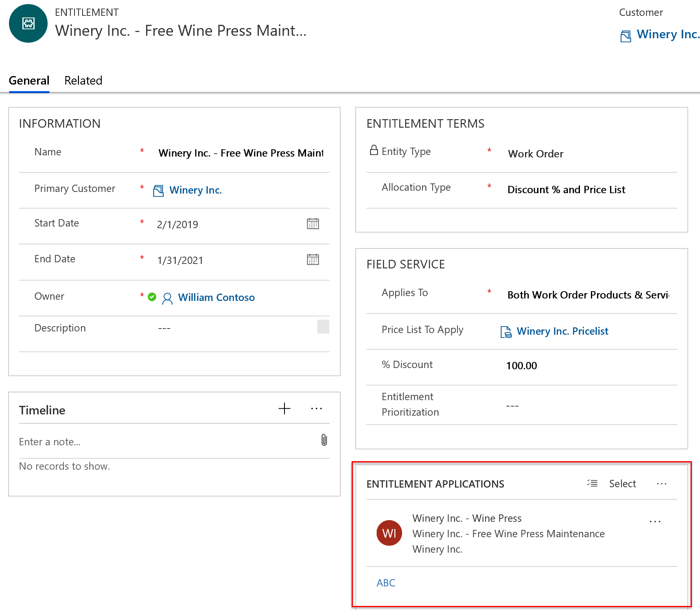Screen dimensions: 700x610
Task: Click the INFORMATION section heading
Action: coord(60,124)
